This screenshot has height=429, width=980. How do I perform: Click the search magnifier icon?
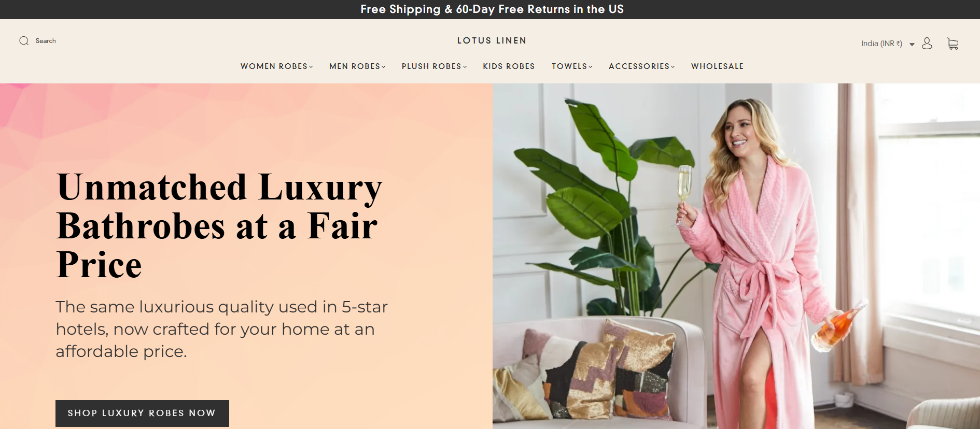(x=24, y=41)
